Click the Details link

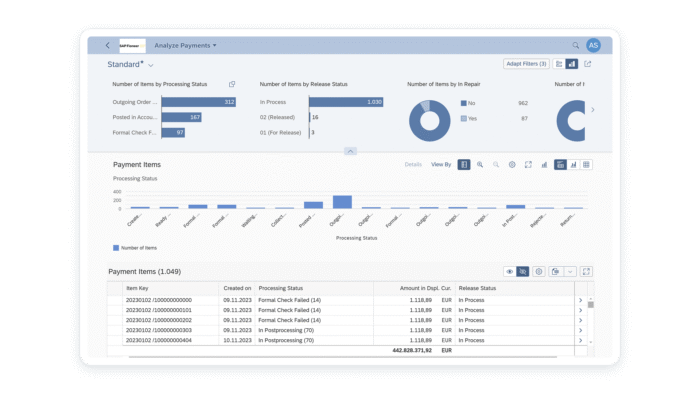(413, 165)
